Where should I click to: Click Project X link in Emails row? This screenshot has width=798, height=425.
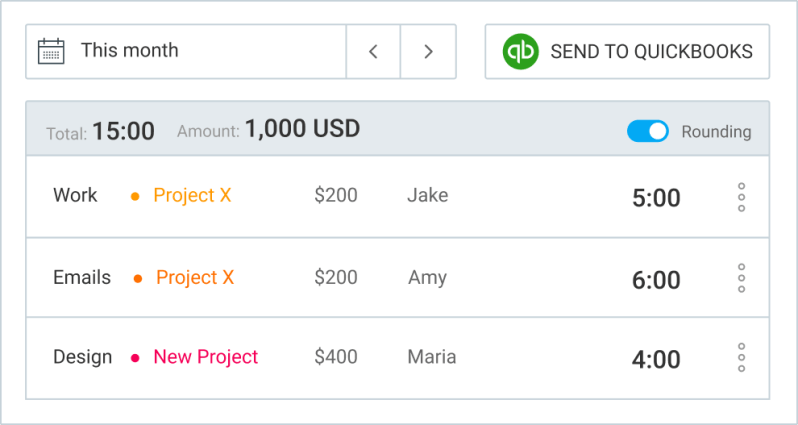click(195, 277)
